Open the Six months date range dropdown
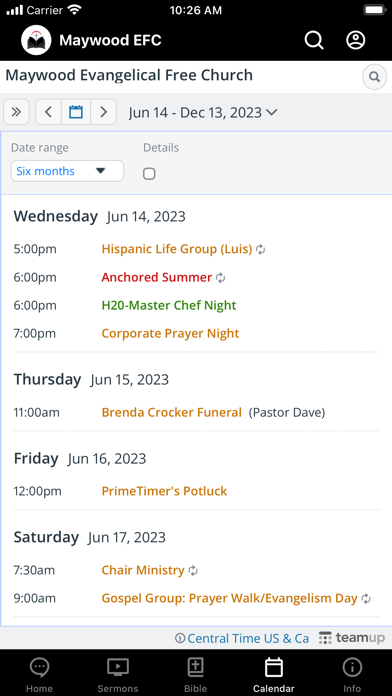 (67, 171)
